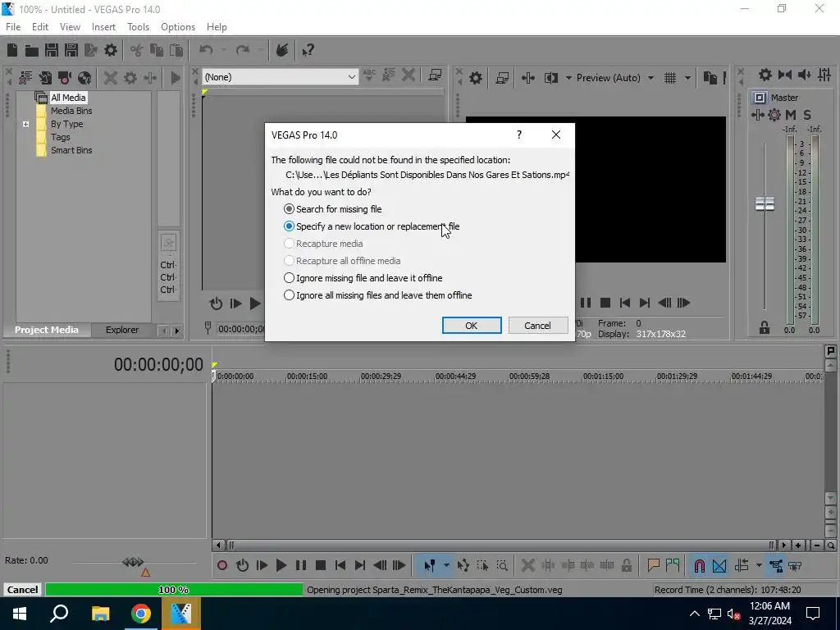This screenshot has height=630, width=840.
Task: Click the Save project floppy icon
Action: (x=52, y=50)
